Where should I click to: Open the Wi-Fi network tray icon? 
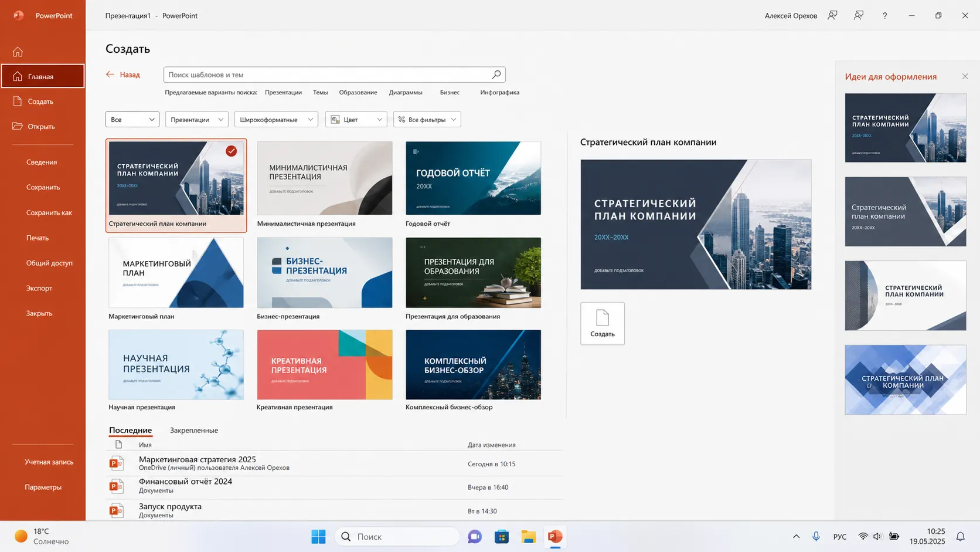coord(863,537)
